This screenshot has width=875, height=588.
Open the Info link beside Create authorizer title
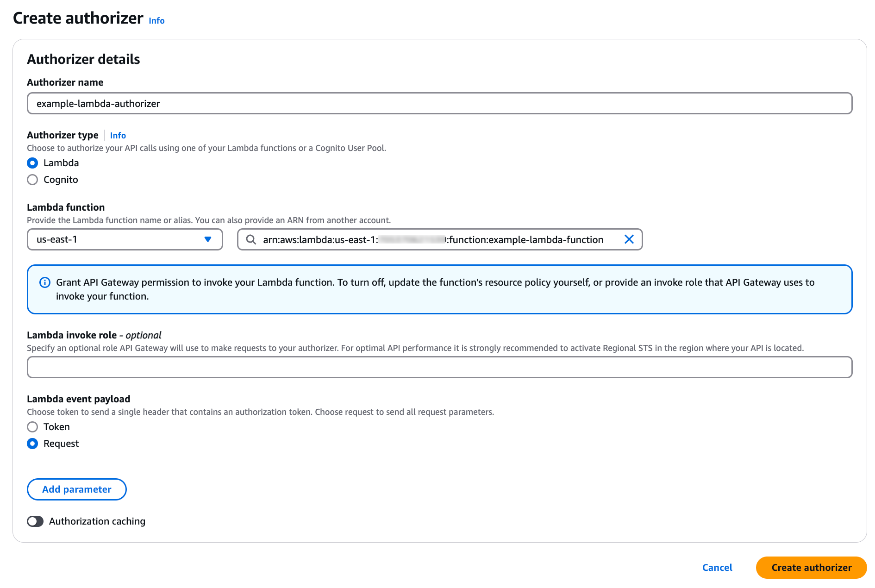156,21
